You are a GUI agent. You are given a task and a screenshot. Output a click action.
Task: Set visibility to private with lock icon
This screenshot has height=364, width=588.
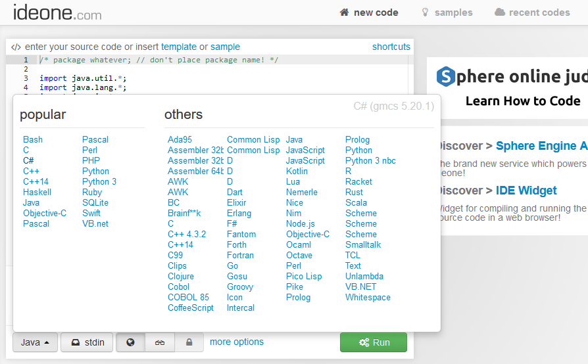coord(189,342)
